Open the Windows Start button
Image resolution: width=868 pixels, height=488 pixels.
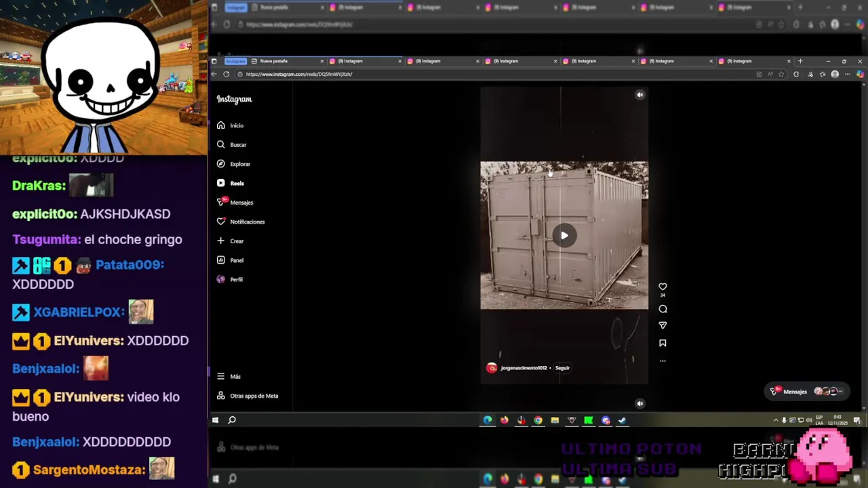(x=215, y=420)
